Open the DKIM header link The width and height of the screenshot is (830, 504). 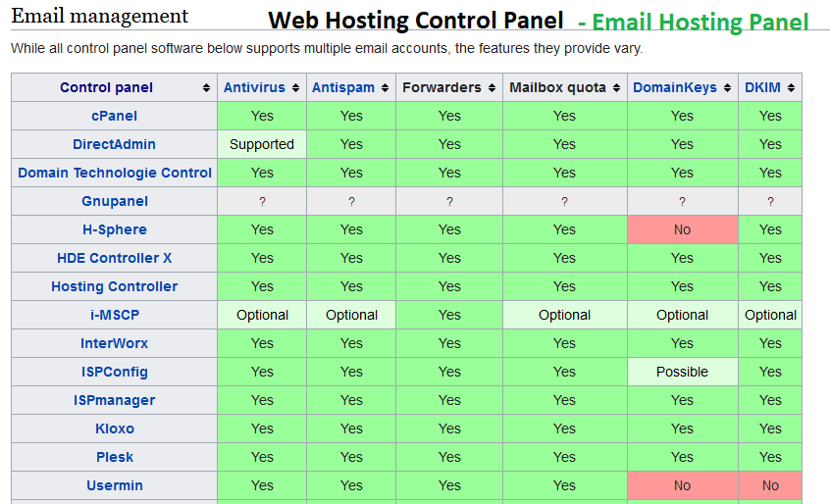click(x=762, y=87)
